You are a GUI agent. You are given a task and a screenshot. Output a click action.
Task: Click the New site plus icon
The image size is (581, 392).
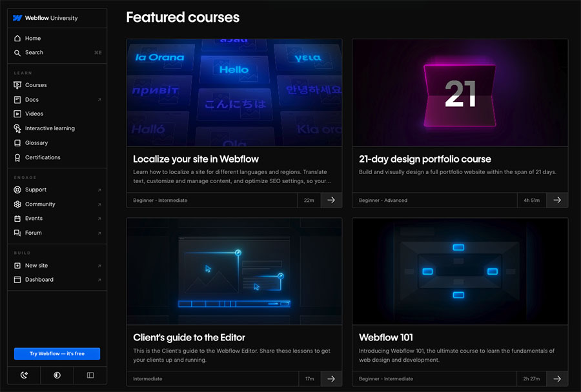[17, 266]
